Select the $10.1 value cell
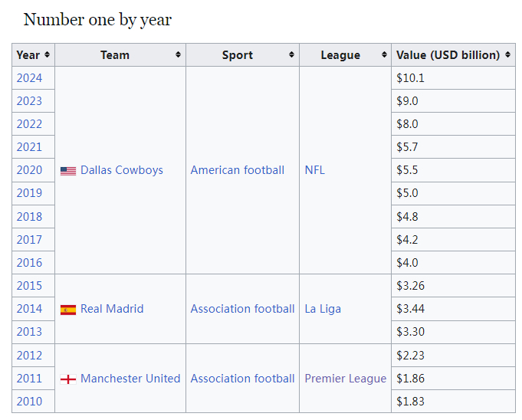This screenshot has height=420, width=522. tap(452, 78)
